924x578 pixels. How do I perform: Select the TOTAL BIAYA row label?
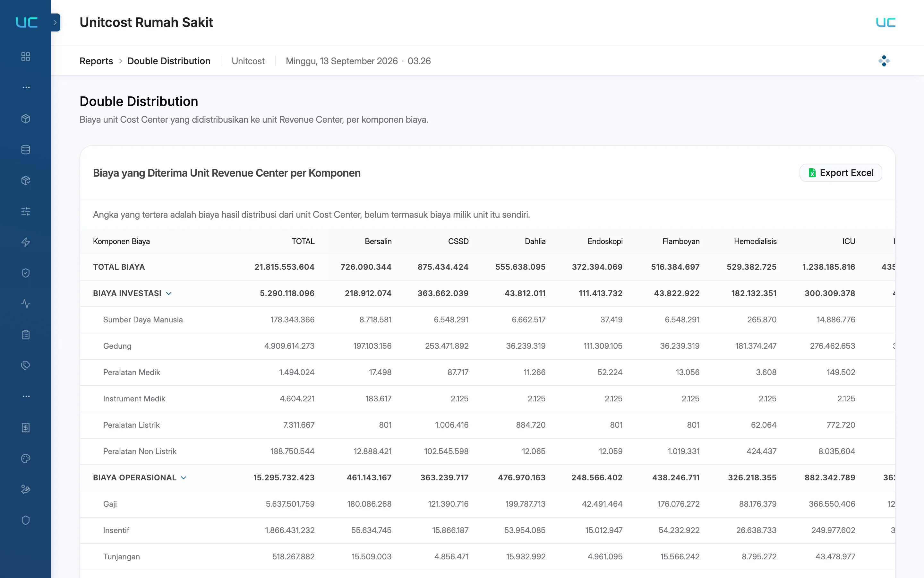[x=119, y=267]
